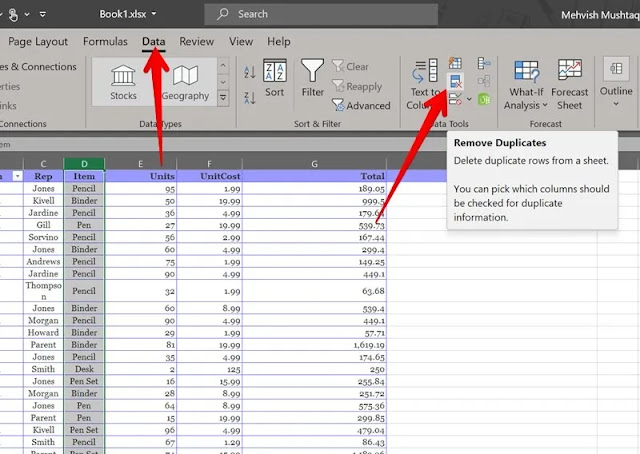Open Customize Quick Access Toolbar dropdown
Viewport: 640px width, 454px height.
pyautogui.click(x=42, y=15)
